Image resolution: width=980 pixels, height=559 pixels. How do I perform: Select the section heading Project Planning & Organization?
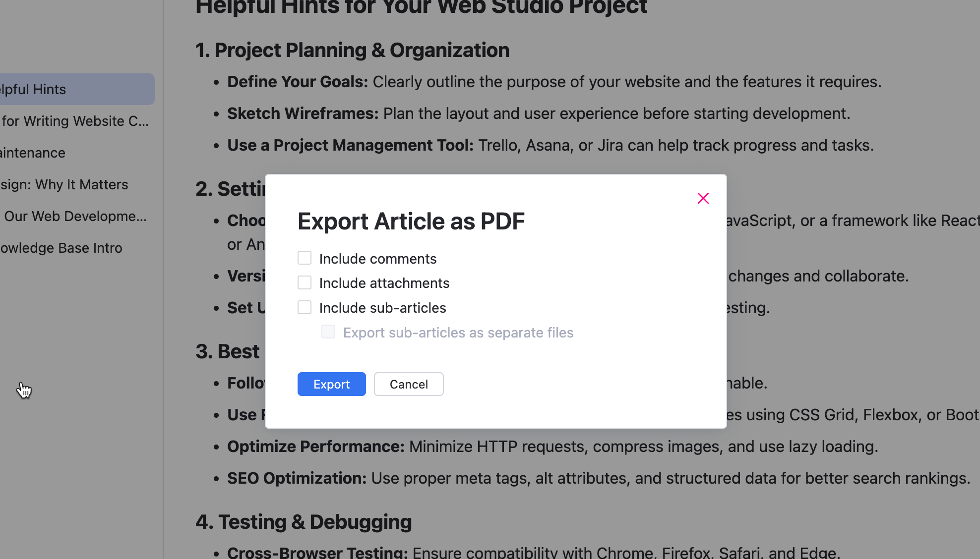352,50
